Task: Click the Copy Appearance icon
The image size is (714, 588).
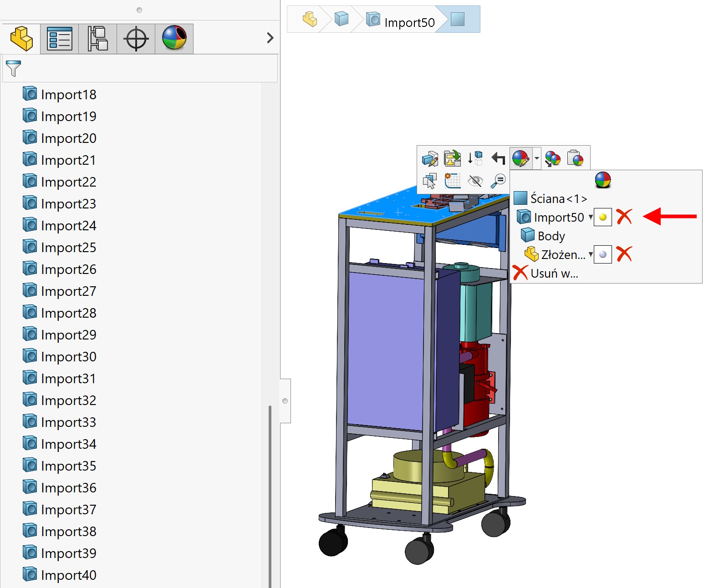Action: tap(553, 159)
